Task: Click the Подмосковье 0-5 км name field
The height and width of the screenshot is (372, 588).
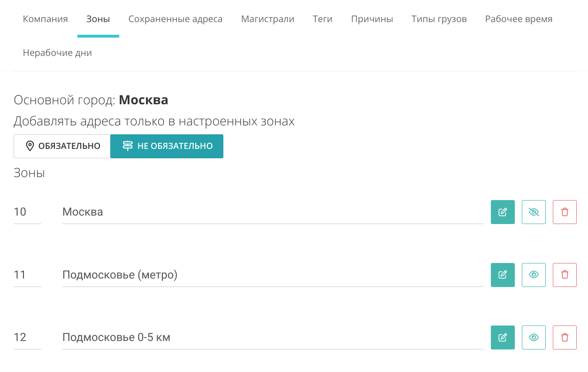Action: tap(273, 337)
